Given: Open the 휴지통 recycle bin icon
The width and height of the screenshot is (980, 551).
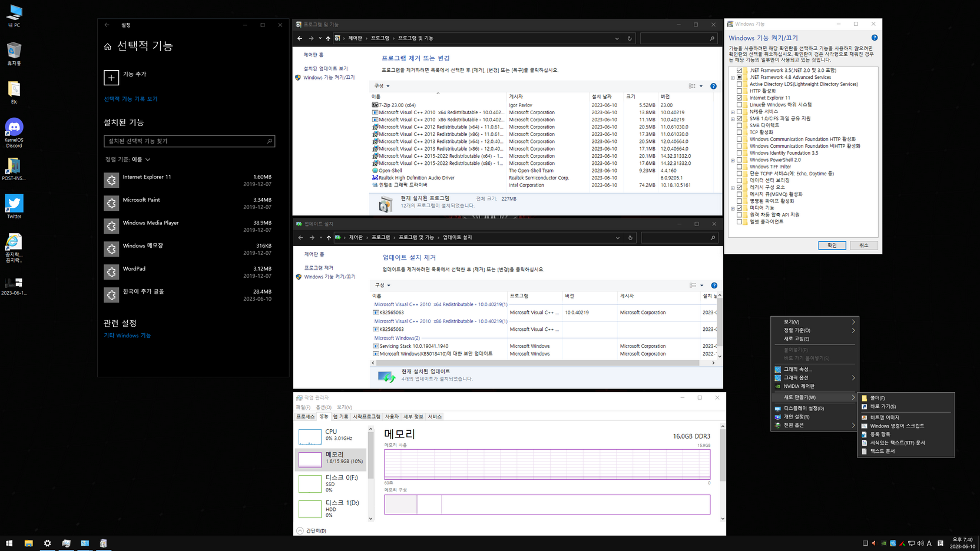Looking at the screenshot, I should coord(14,54).
